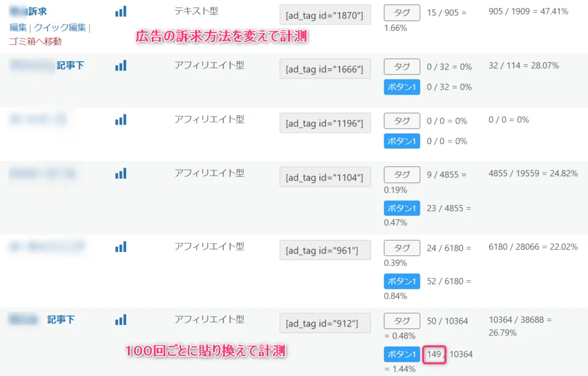Select アフィリエイト型 in the ad 1104 row
The image size is (588, 376).
coord(209,173)
